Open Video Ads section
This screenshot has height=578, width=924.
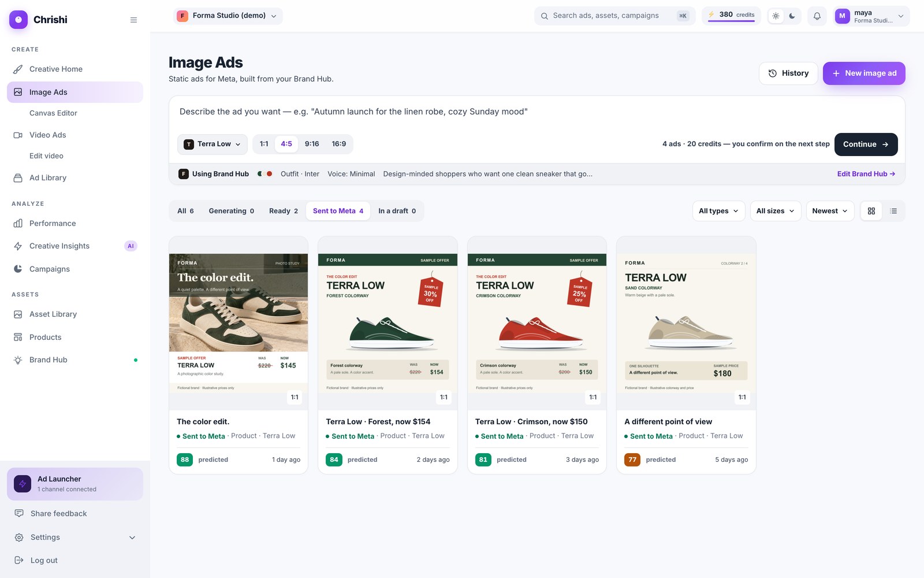click(x=75, y=135)
